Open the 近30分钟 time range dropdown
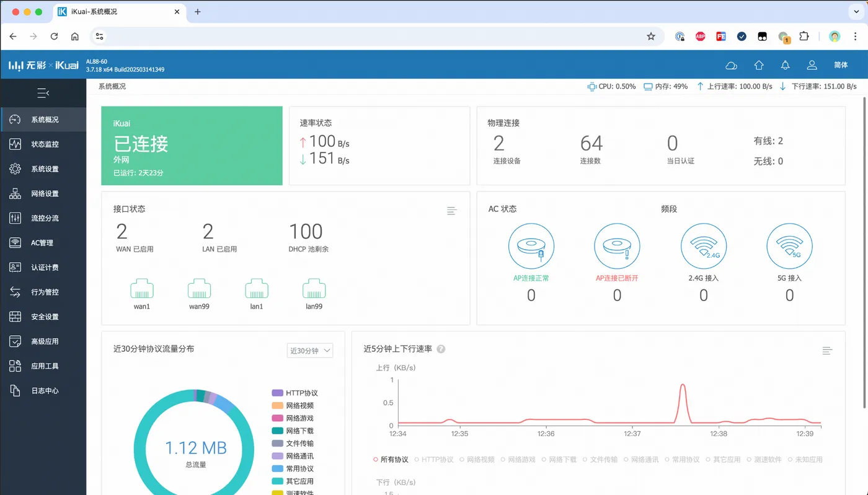Image resolution: width=868 pixels, height=495 pixels. [x=310, y=351]
